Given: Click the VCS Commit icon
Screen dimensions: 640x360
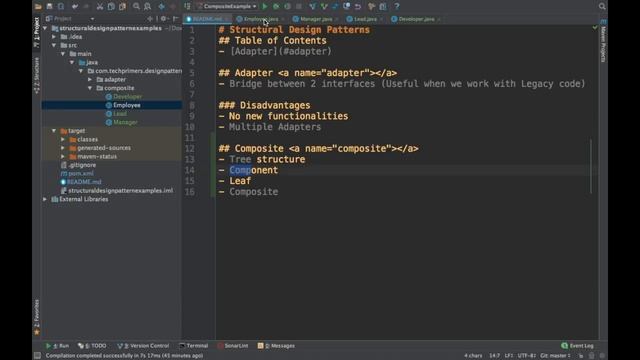Looking at the screenshot, I should pos(324,7).
